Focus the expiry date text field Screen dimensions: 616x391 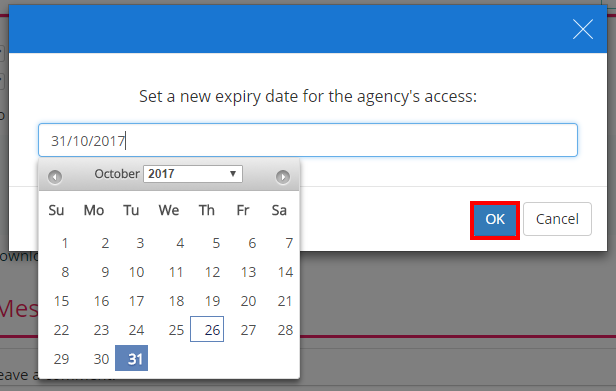tap(308, 140)
